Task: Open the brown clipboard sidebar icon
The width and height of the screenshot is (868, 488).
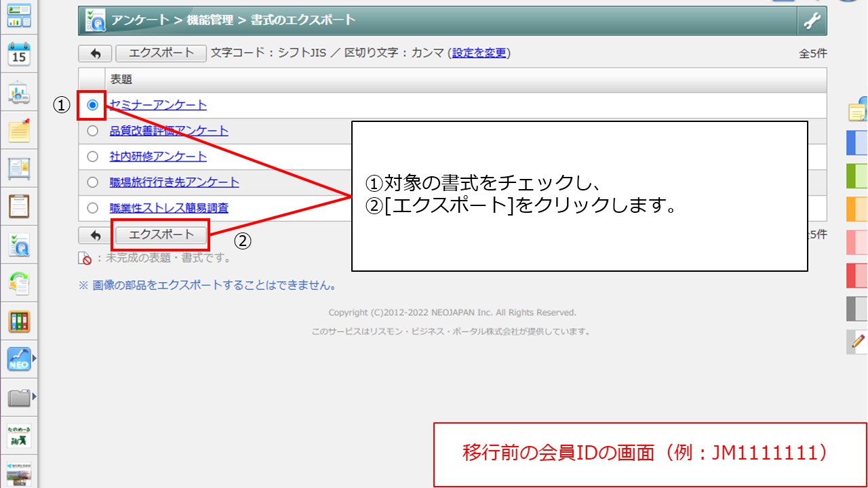Action: 19,206
